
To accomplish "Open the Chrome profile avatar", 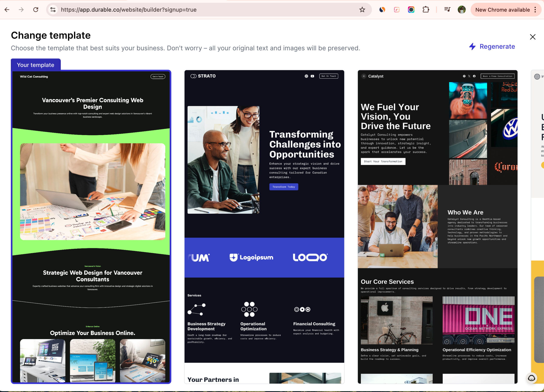I will (x=462, y=10).
